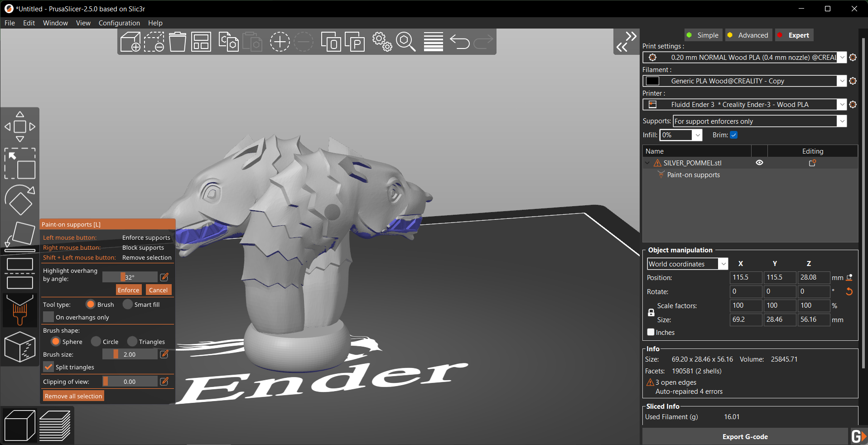Image resolution: width=868 pixels, height=445 pixels.
Task: Select the Rotate tool
Action: 20,200
